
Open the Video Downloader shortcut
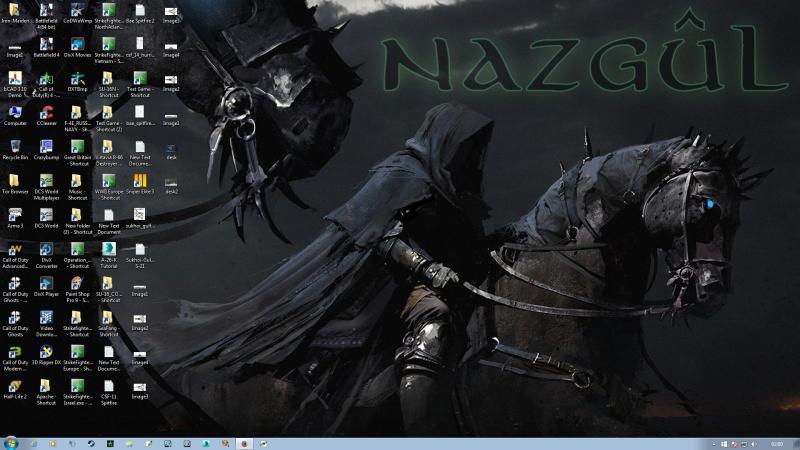point(46,323)
